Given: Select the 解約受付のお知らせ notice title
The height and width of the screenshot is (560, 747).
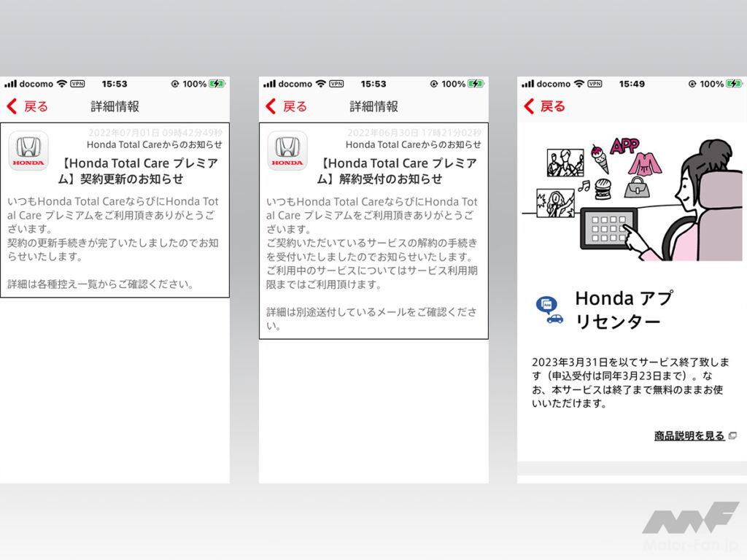Looking at the screenshot, I should coord(379,171).
